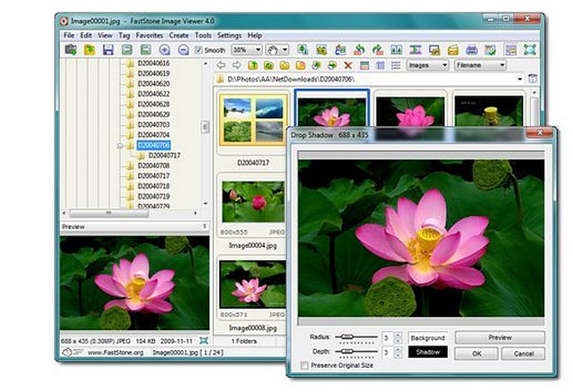Image resolution: width=573 pixels, height=392 pixels.
Task: Click the Settings checklist icon in toolbar
Action: (490, 50)
